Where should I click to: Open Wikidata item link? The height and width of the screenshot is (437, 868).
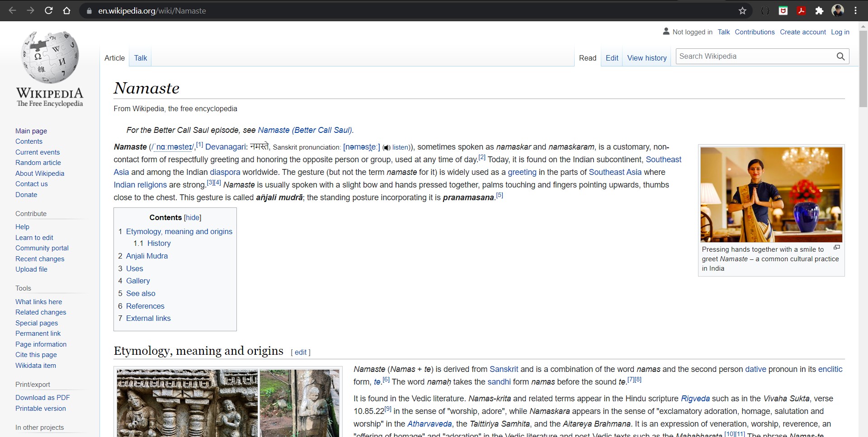point(36,366)
